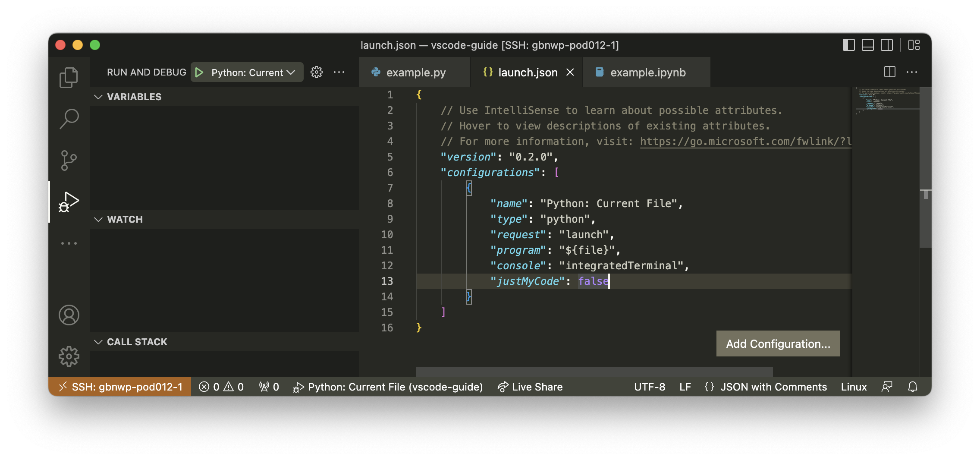Screen dimensions: 980x460
Task: Click the errors and warnings indicator
Action: click(x=221, y=387)
